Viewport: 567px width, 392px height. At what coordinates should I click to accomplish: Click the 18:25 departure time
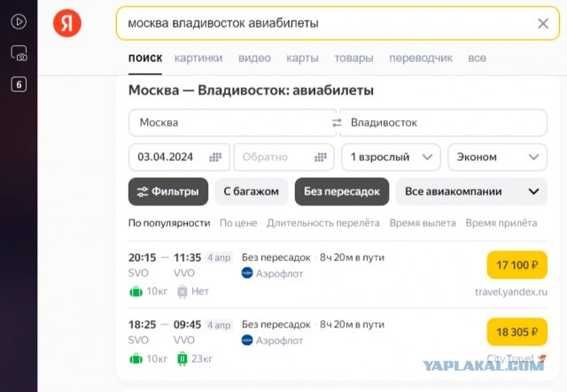point(142,325)
